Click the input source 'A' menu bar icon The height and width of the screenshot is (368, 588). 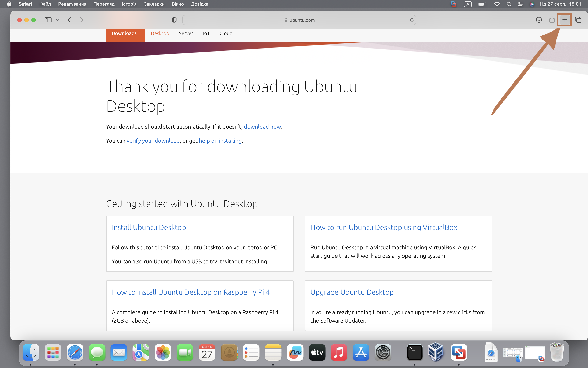[468, 4]
